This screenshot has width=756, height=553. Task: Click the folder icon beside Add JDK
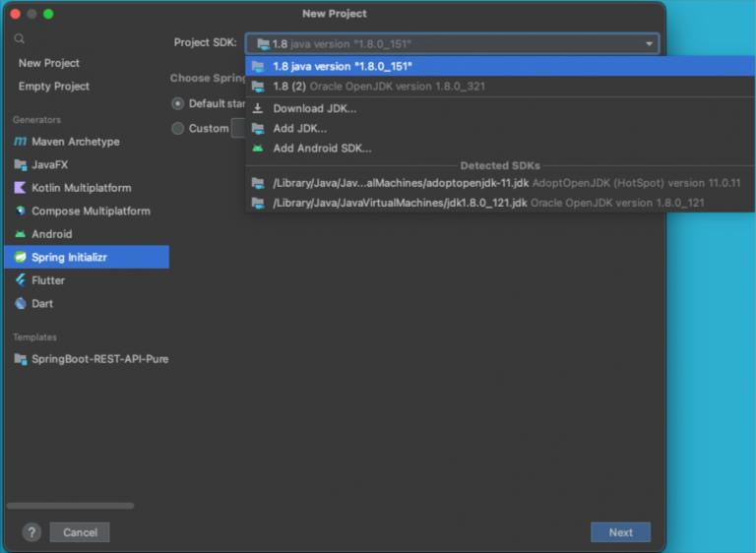click(x=258, y=129)
